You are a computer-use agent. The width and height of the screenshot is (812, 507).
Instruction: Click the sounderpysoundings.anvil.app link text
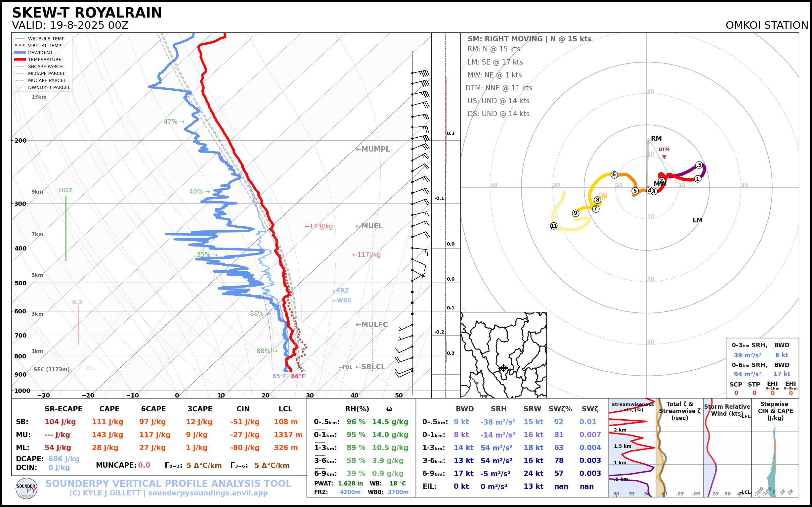(208, 493)
